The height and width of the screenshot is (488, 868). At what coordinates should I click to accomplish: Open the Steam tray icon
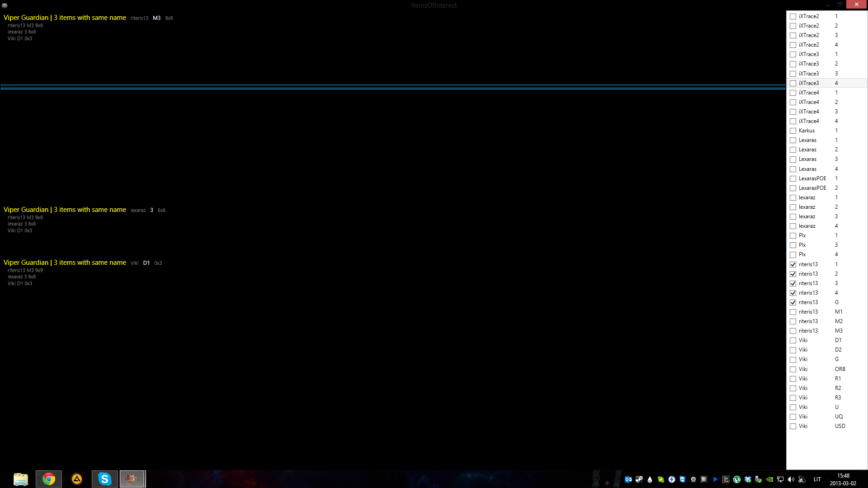[x=639, y=479]
